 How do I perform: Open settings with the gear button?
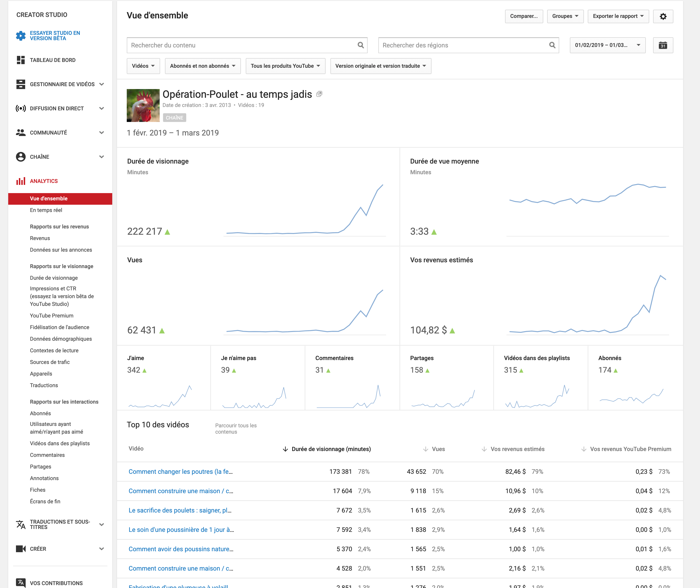pyautogui.click(x=663, y=16)
